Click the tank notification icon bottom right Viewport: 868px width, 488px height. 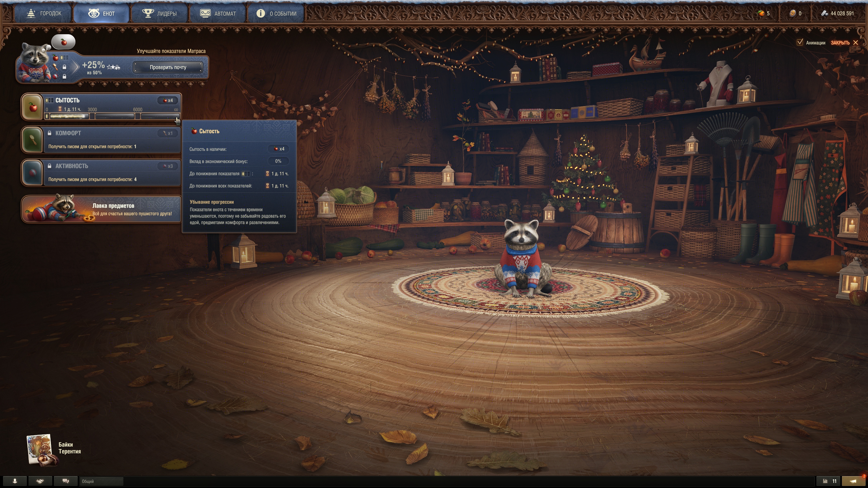tap(853, 481)
